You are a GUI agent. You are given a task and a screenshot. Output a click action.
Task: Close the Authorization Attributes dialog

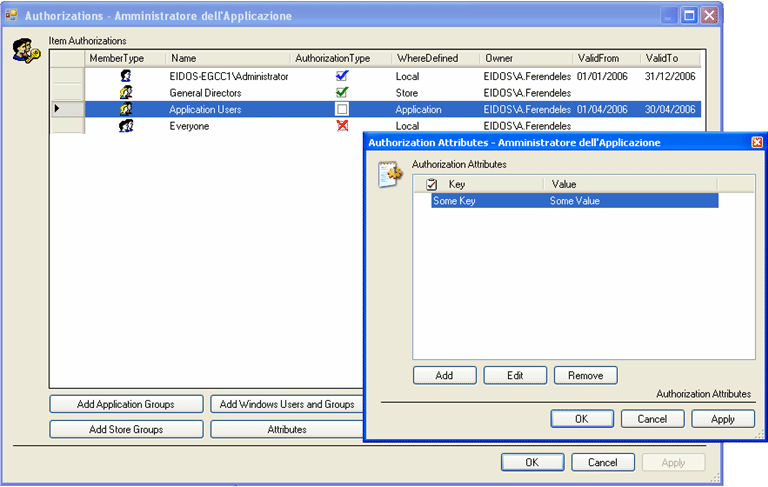pyautogui.click(x=757, y=142)
